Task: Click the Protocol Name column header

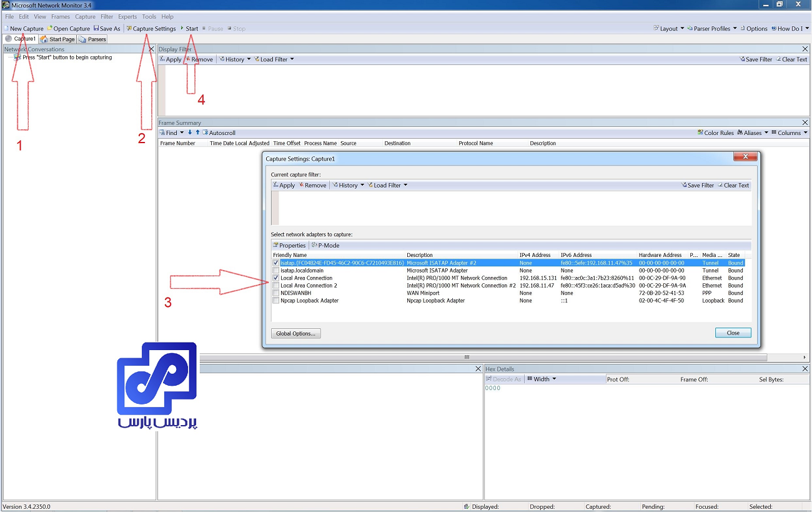Action: (476, 143)
